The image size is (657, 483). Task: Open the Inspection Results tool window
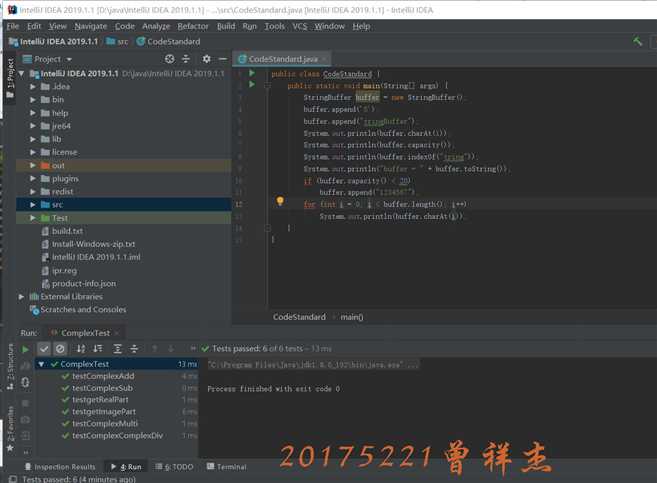(x=59, y=467)
